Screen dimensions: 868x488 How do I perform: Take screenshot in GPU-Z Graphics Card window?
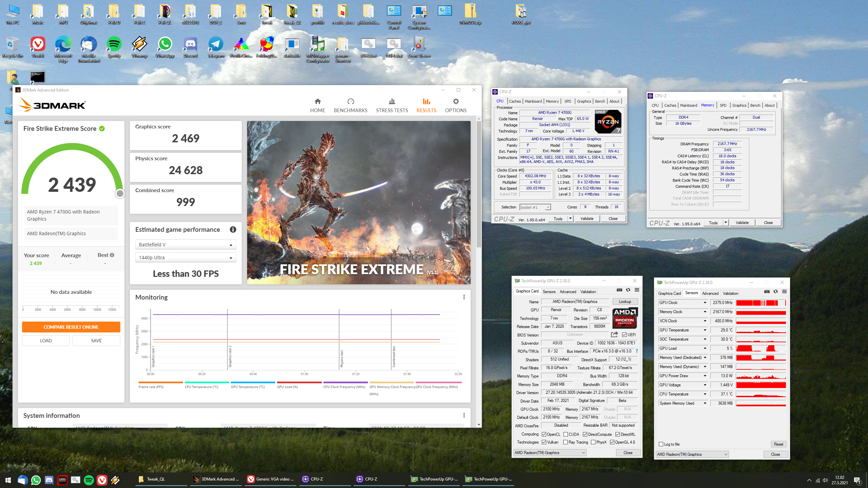point(619,290)
